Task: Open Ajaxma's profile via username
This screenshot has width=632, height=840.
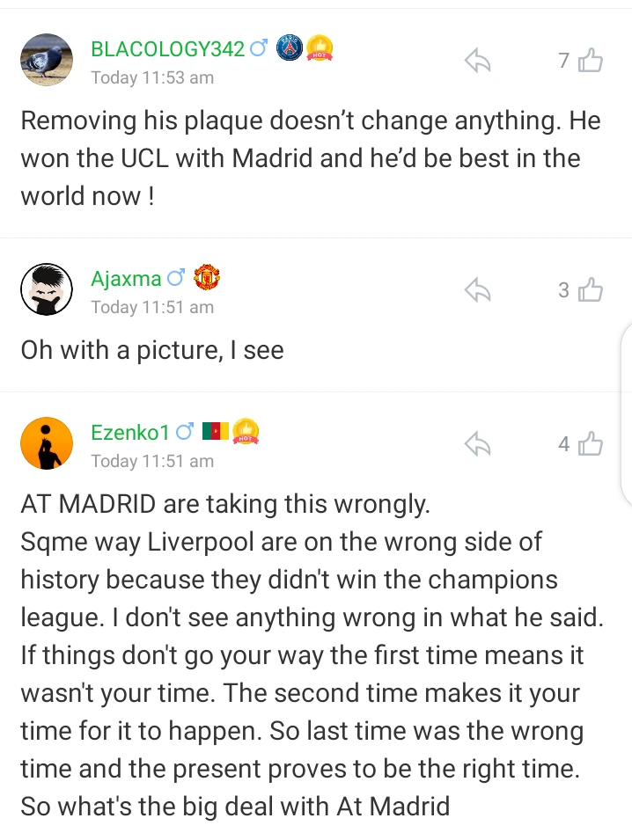Action: tap(126, 279)
